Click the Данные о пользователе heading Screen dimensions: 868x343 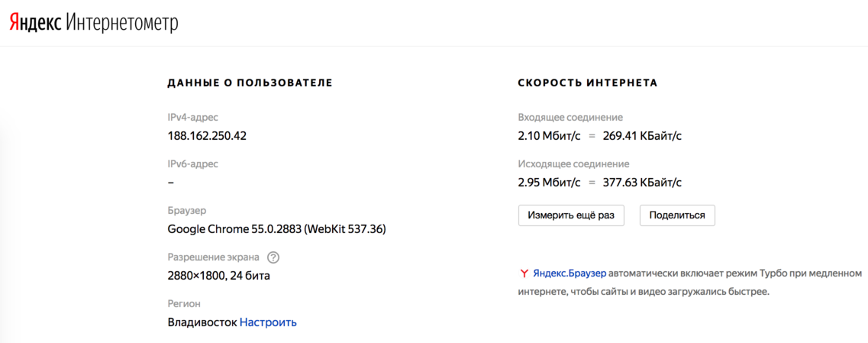250,83
